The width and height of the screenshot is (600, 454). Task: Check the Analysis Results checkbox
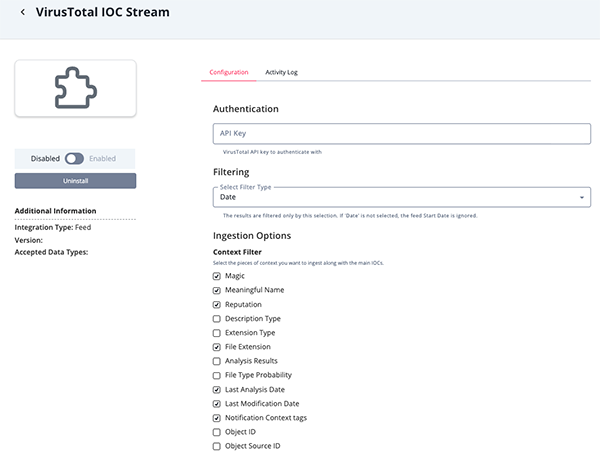coord(217,361)
